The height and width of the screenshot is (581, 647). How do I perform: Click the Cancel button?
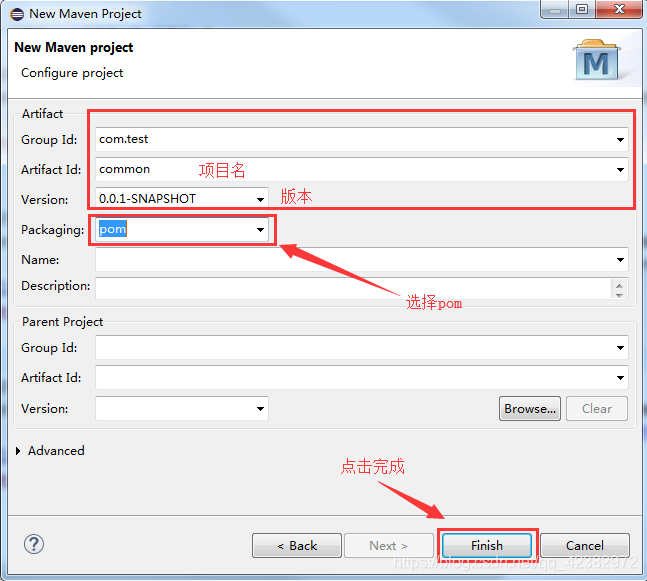click(585, 546)
